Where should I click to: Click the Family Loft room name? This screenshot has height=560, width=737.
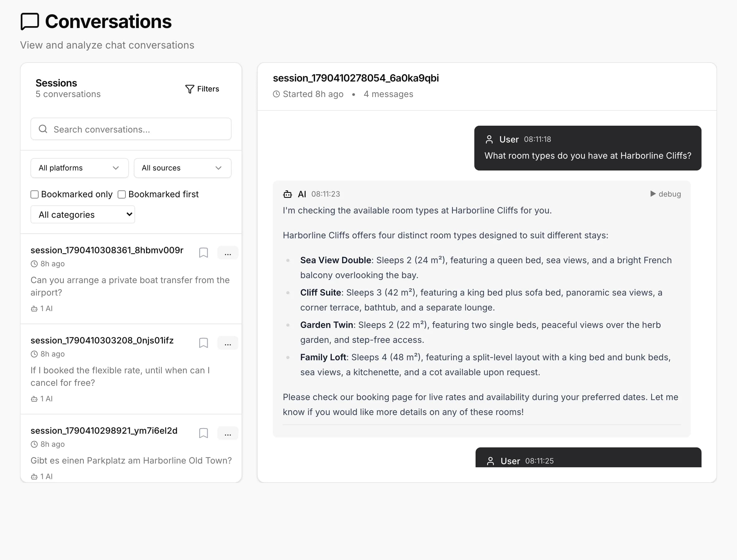(x=323, y=357)
